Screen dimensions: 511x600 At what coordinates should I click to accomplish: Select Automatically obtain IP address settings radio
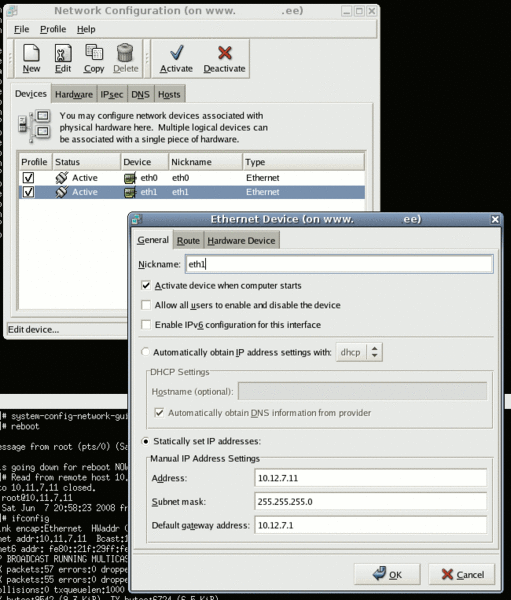point(145,352)
